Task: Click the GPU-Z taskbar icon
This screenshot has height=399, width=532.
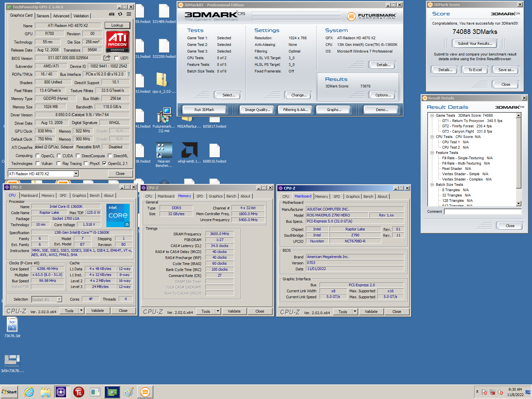Action: (x=112, y=392)
